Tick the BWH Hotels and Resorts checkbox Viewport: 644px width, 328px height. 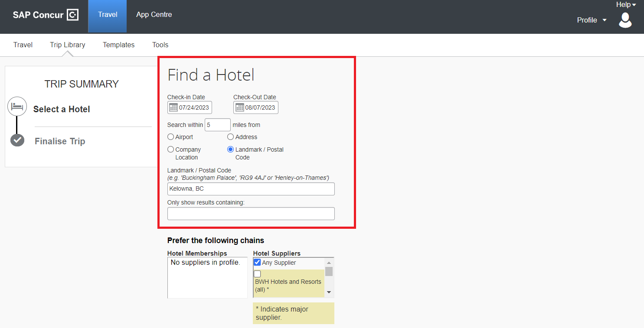[x=257, y=274]
